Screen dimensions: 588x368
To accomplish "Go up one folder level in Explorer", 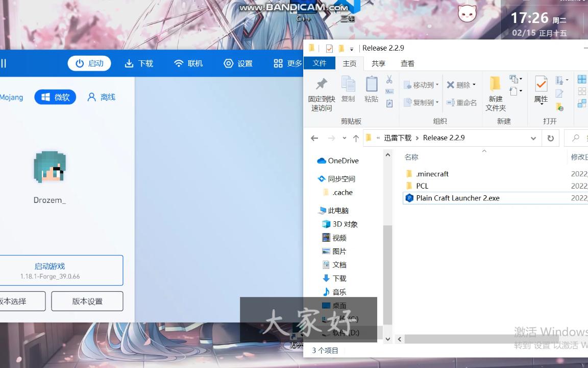I will point(356,138).
